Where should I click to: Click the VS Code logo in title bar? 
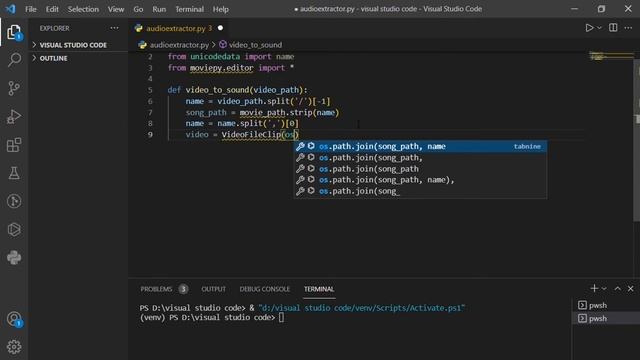pyautogui.click(x=11, y=9)
